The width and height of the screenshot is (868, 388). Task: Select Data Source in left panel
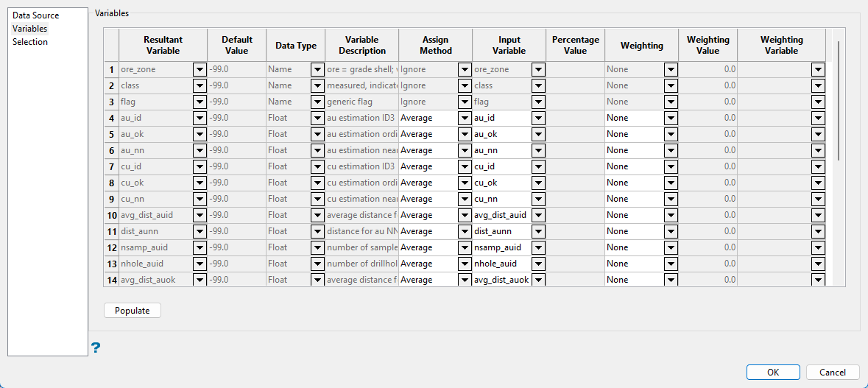(35, 15)
